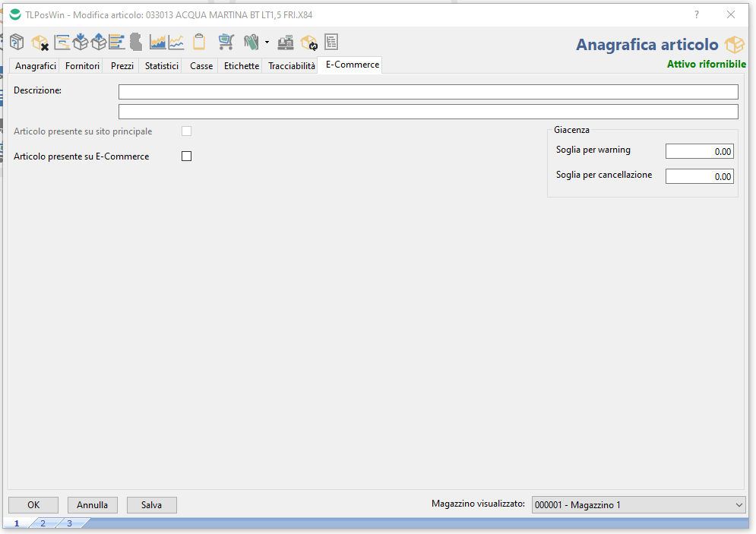Expand the paperclip icon dropdown arrow
Image resolution: width=756 pixels, height=534 pixels.
267,42
